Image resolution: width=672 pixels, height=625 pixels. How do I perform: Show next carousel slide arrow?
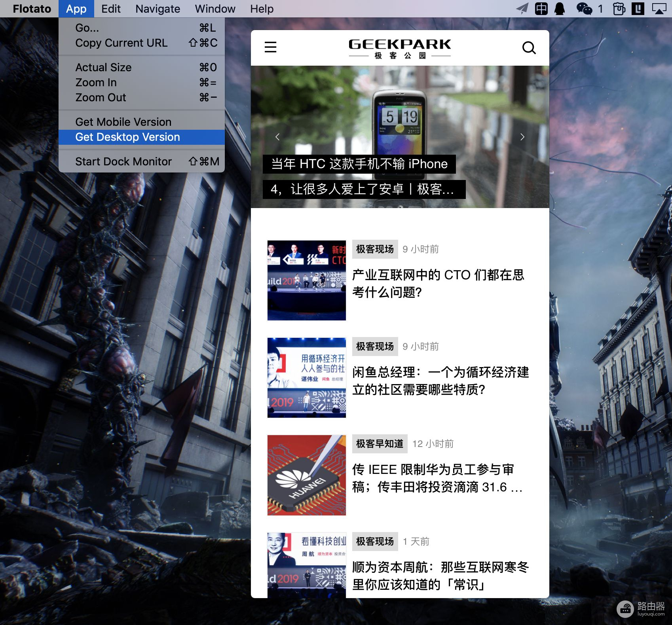click(x=522, y=137)
